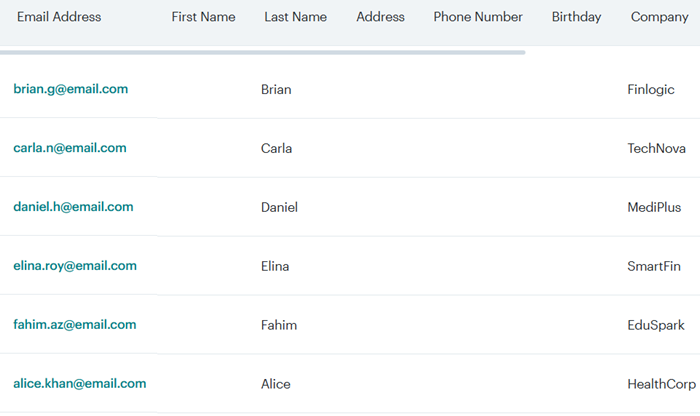Screen dimensions: 700x416
Task: Click the Birthday column header
Action: coord(576,17)
